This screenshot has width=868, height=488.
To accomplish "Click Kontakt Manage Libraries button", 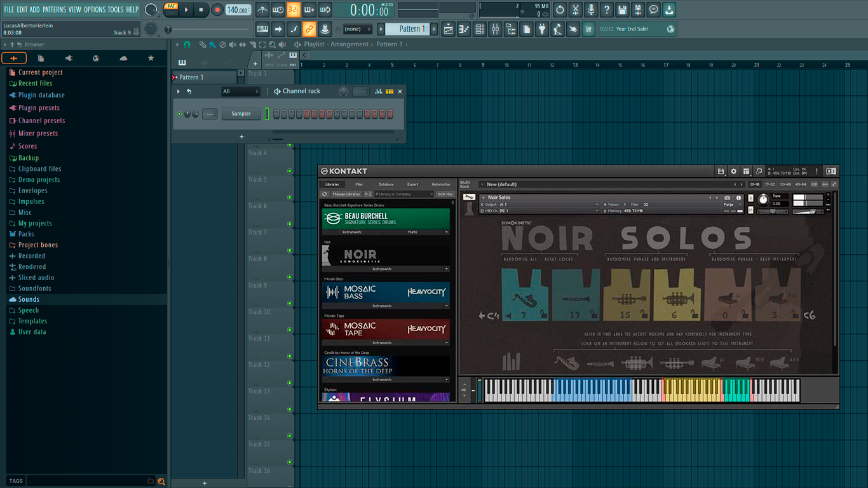I will click(x=346, y=194).
